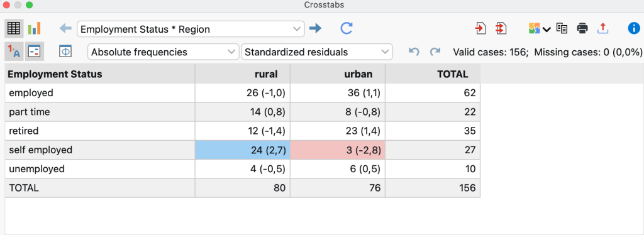
Task: Redo the last change
Action: (x=435, y=52)
